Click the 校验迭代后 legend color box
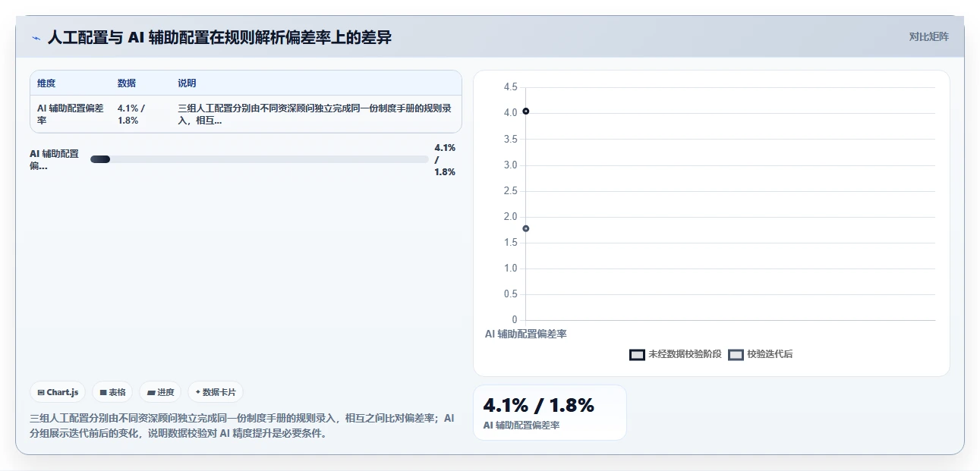The width and height of the screenshot is (980, 471). point(736,355)
